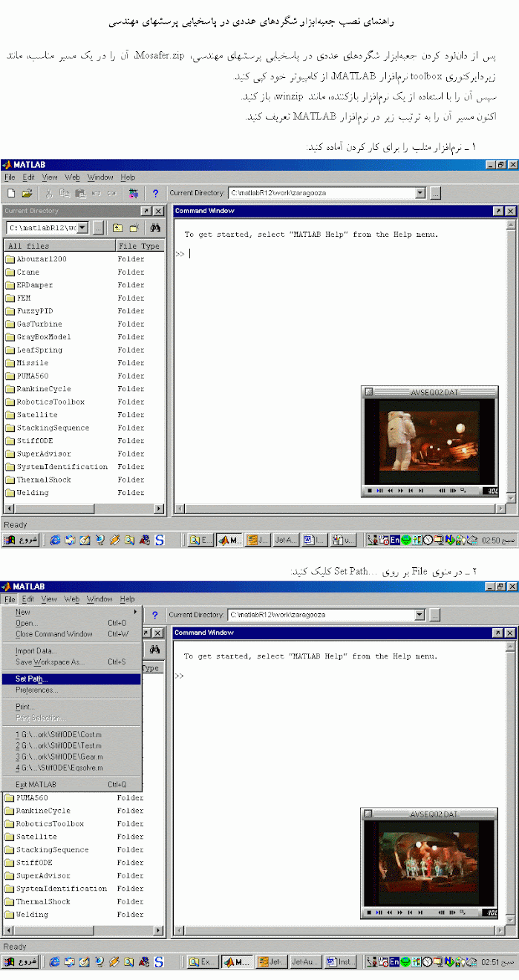Image resolution: width=519 pixels, height=980 pixels.
Task: Open Window menu in second screenshot
Action: [99, 599]
